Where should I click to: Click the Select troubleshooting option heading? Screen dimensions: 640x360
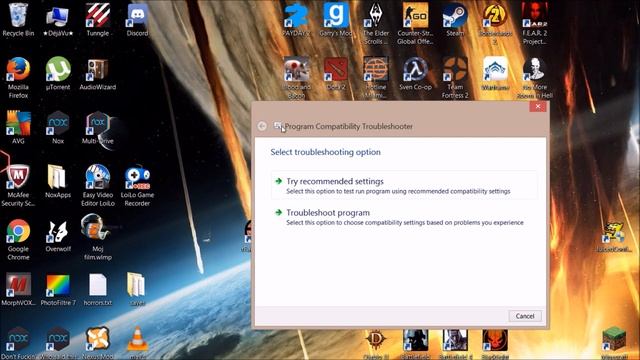coord(325,152)
